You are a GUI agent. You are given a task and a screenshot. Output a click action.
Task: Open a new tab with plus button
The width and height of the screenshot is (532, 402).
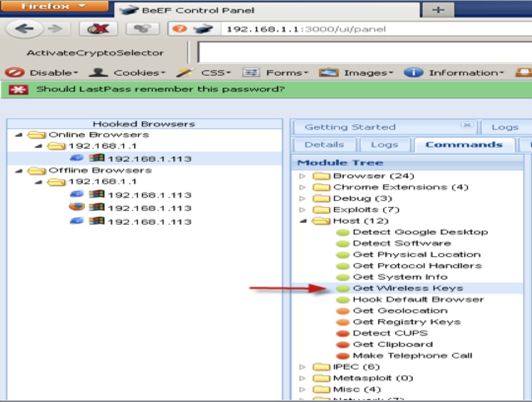438,10
